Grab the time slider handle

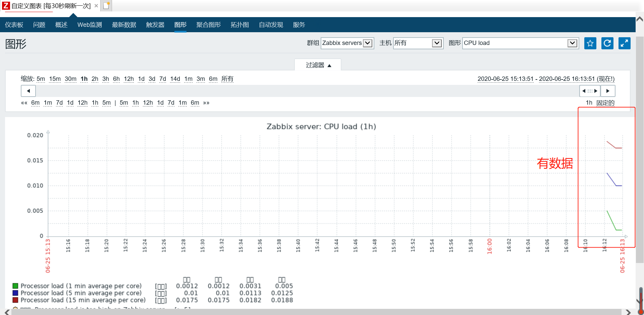coord(590,91)
